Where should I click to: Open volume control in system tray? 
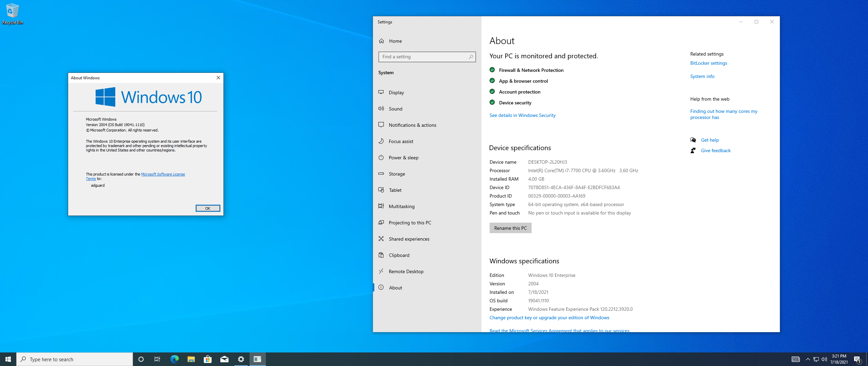click(824, 359)
